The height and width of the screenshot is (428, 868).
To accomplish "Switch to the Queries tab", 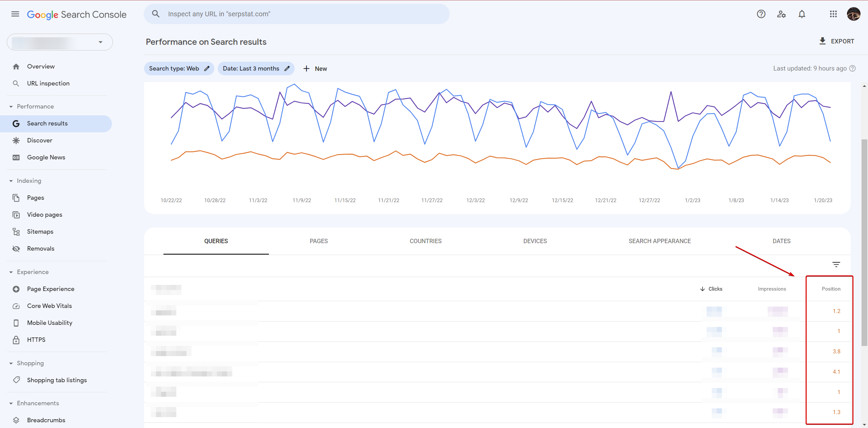I will [x=216, y=241].
